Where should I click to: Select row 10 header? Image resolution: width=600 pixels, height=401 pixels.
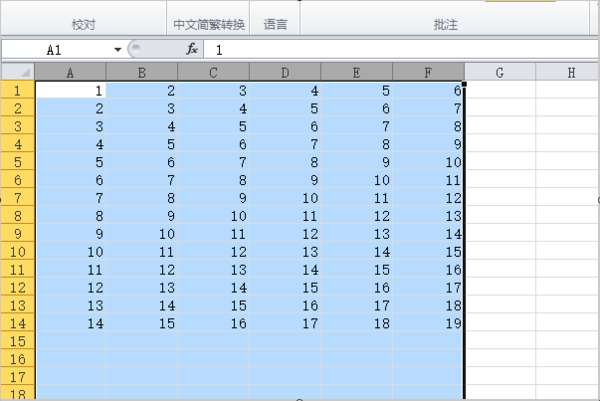coord(18,252)
